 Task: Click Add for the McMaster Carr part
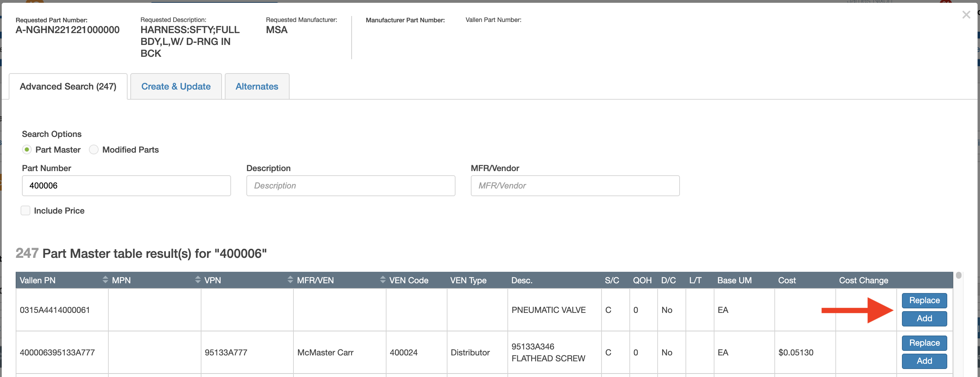click(x=924, y=361)
